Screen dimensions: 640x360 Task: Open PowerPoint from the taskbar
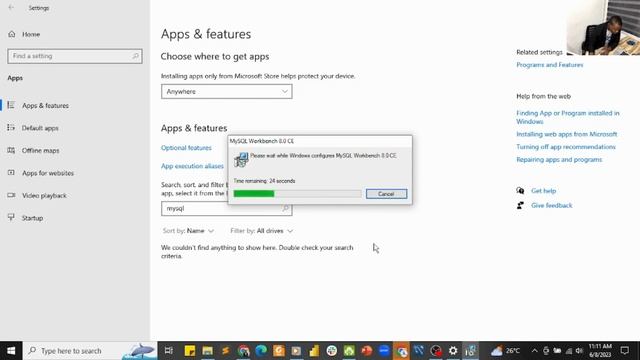point(367,351)
